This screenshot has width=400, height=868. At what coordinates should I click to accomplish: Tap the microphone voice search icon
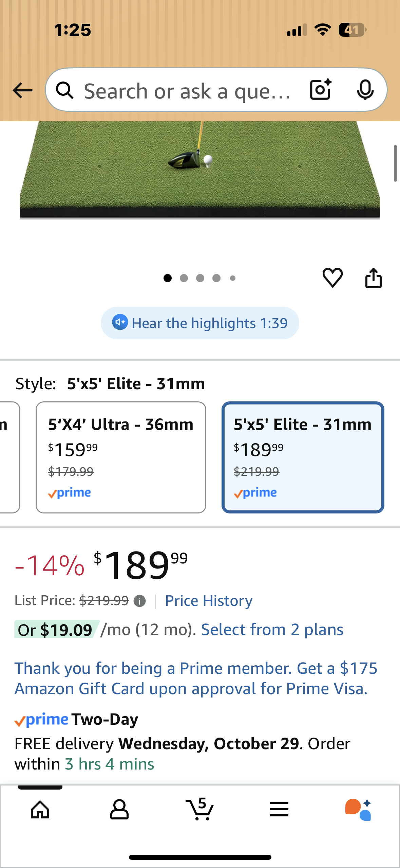(365, 90)
